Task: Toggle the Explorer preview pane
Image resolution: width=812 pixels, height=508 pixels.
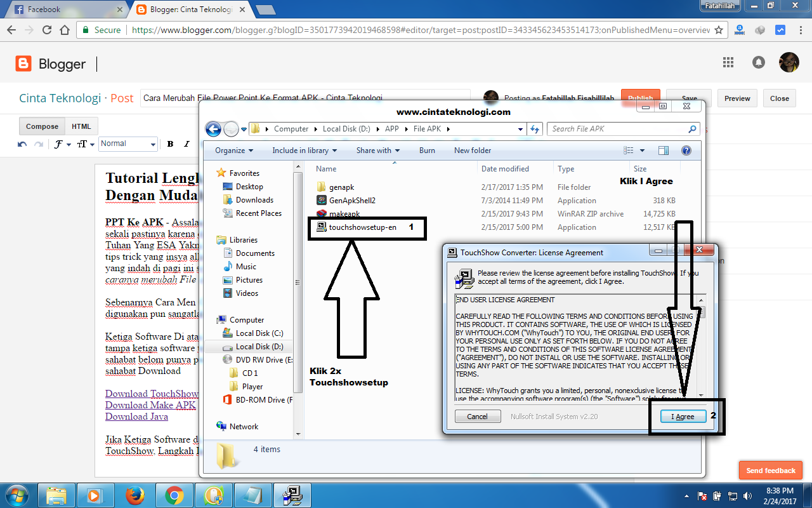Action: tap(664, 150)
